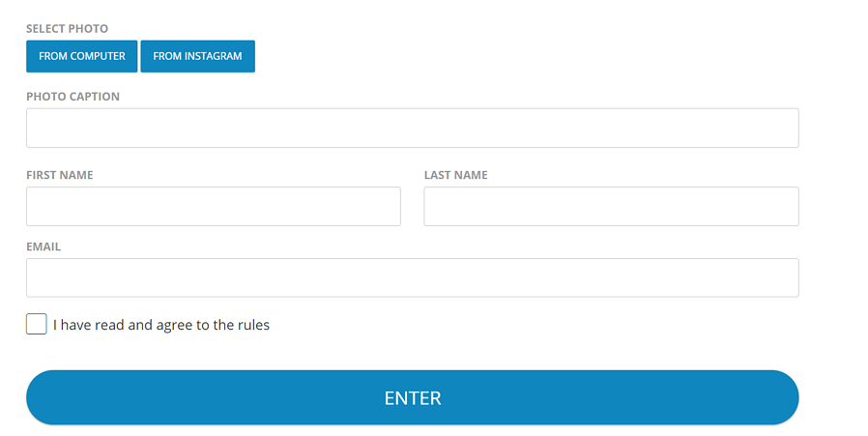Check the agree to the rules checkbox
This screenshot has width=868, height=436.
pos(37,324)
